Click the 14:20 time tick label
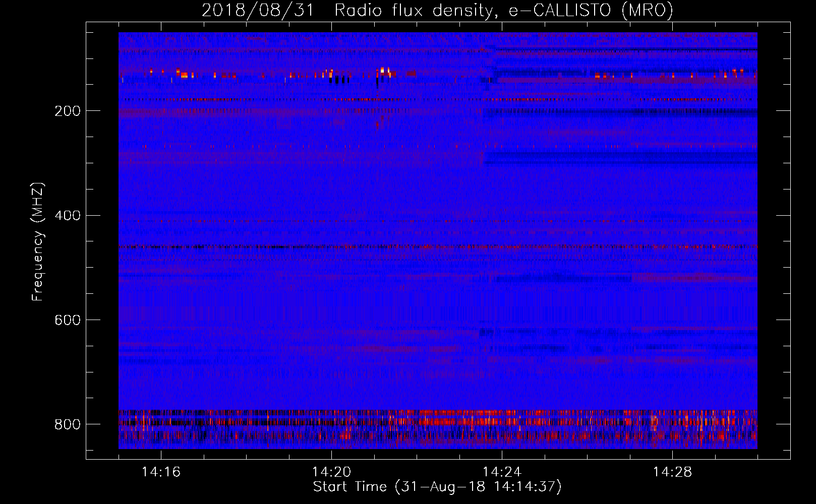 331,472
